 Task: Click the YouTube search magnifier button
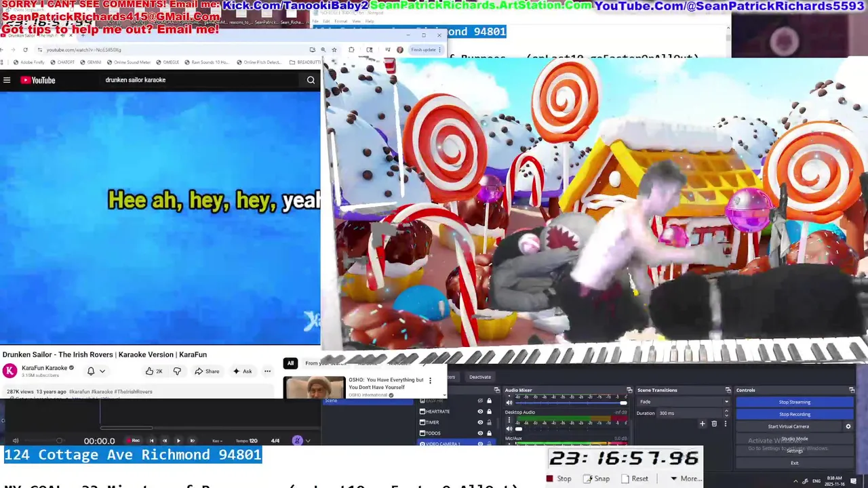(x=311, y=80)
